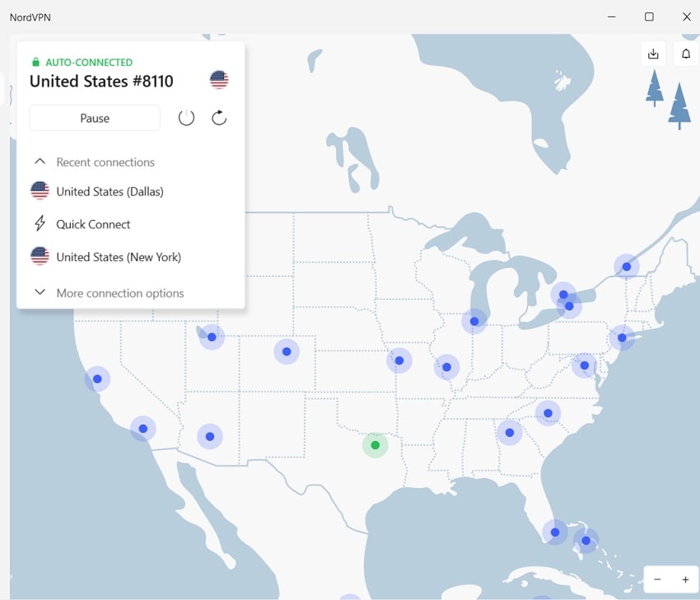Zoom in the map with plus
Image resolution: width=700 pixels, height=600 pixels.
tap(685, 579)
